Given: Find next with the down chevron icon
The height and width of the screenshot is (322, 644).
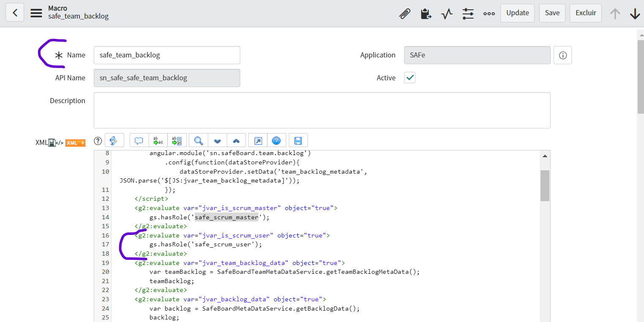Looking at the screenshot, I should pyautogui.click(x=217, y=140).
